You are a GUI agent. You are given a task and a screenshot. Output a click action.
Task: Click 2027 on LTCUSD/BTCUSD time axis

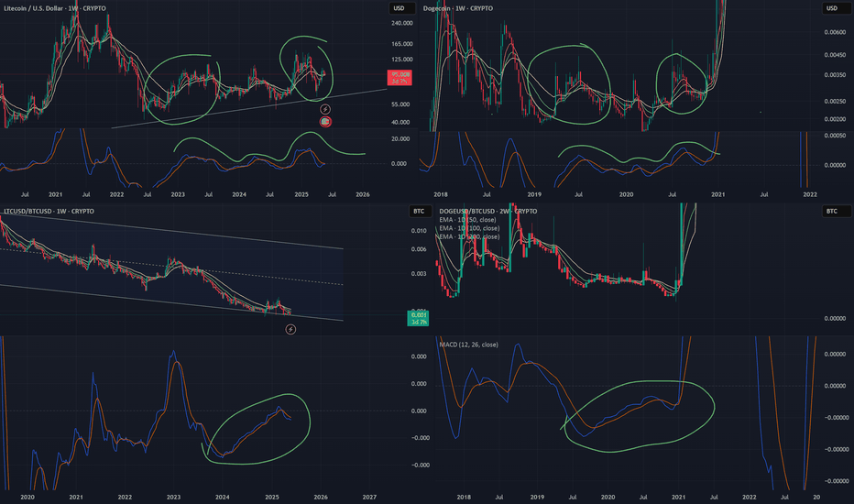(369, 497)
